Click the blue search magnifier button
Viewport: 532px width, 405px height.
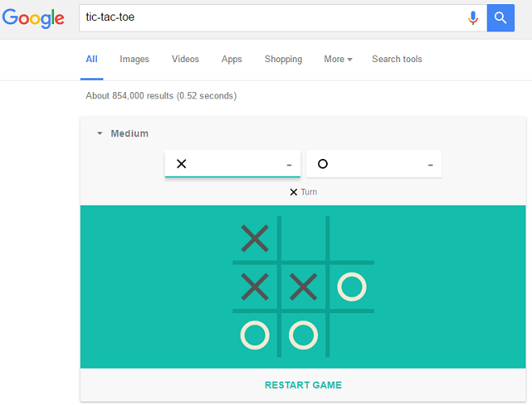[x=501, y=18]
